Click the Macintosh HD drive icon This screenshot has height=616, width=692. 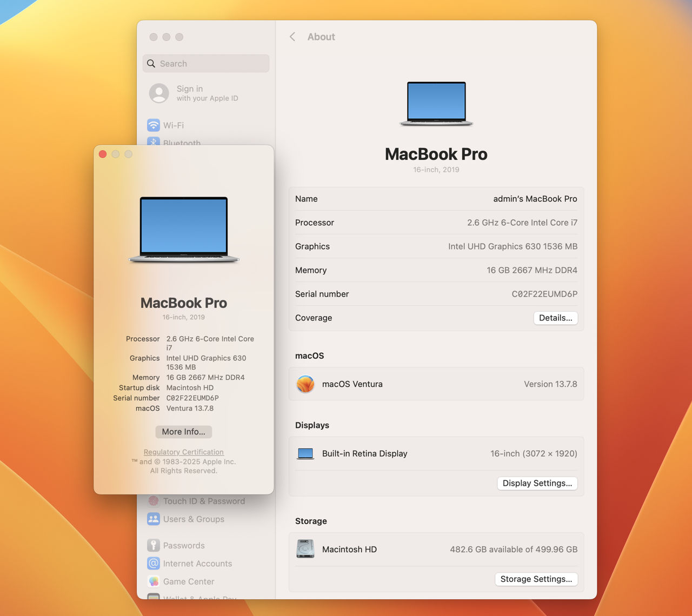(305, 549)
